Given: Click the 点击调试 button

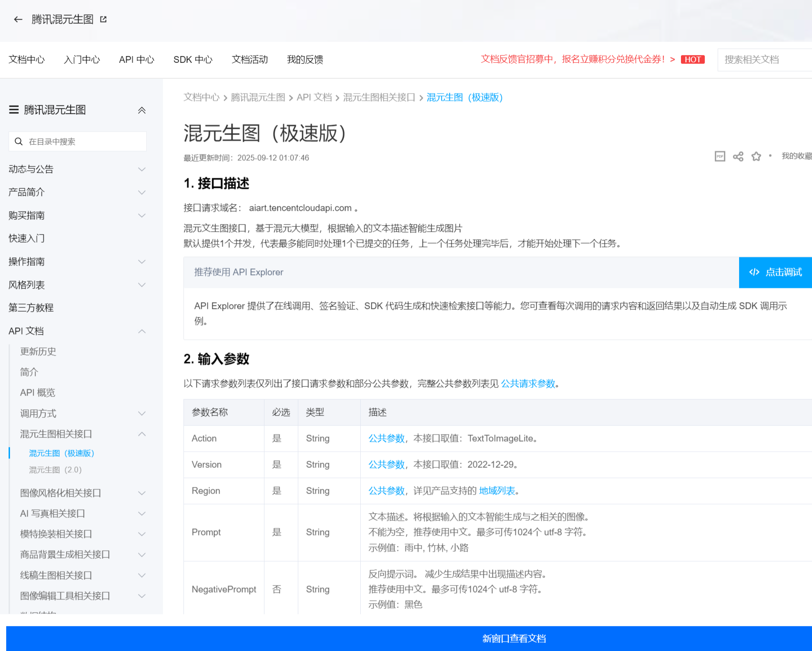Looking at the screenshot, I should point(775,272).
